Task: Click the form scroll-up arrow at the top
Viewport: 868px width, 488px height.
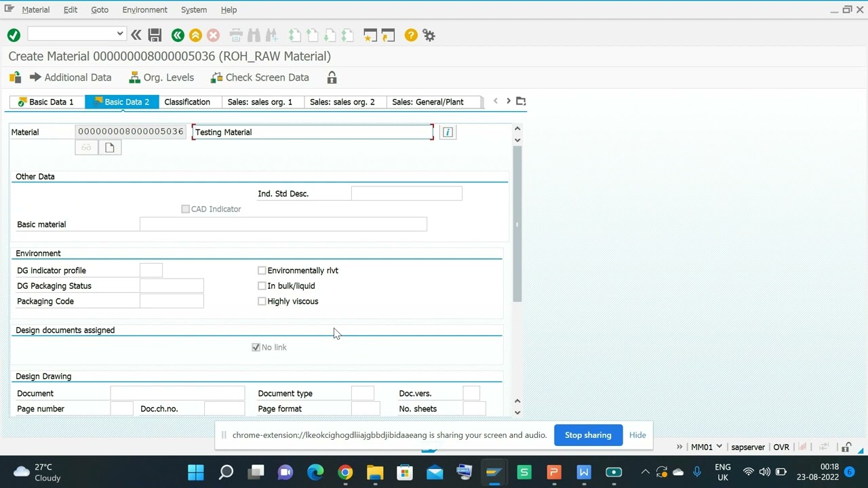Action: (x=517, y=128)
